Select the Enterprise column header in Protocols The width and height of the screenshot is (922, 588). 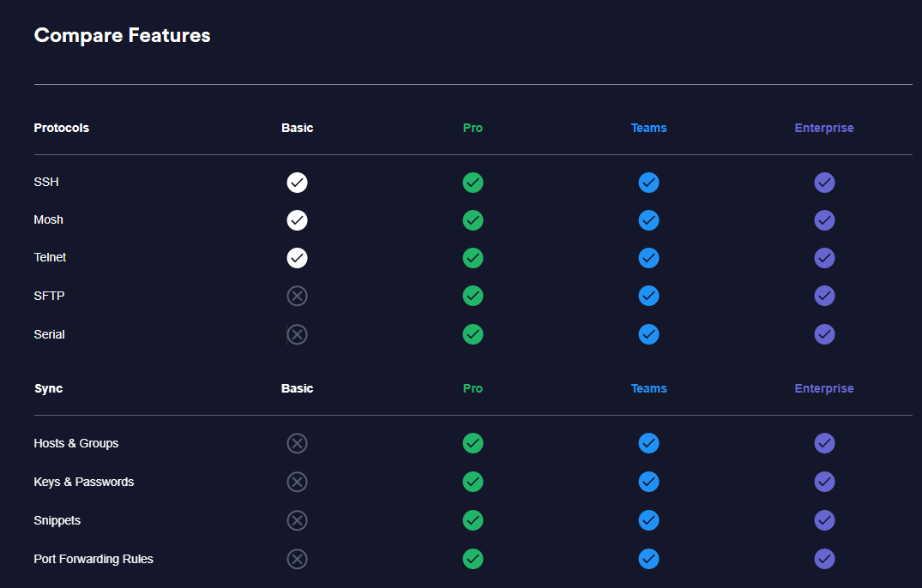(824, 128)
